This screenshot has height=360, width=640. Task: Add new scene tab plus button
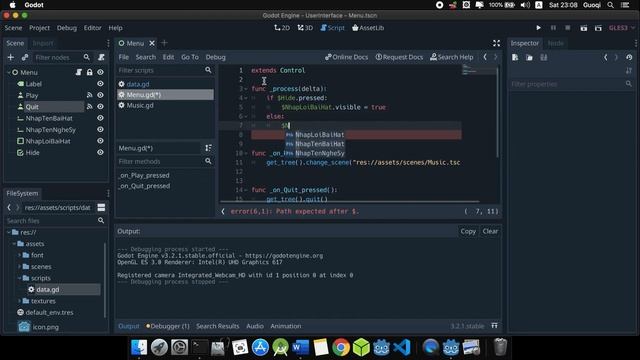(164, 43)
